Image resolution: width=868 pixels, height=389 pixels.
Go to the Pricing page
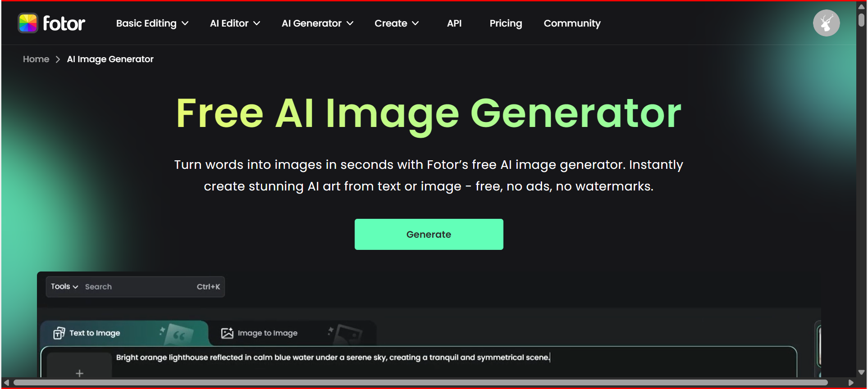[x=506, y=23]
